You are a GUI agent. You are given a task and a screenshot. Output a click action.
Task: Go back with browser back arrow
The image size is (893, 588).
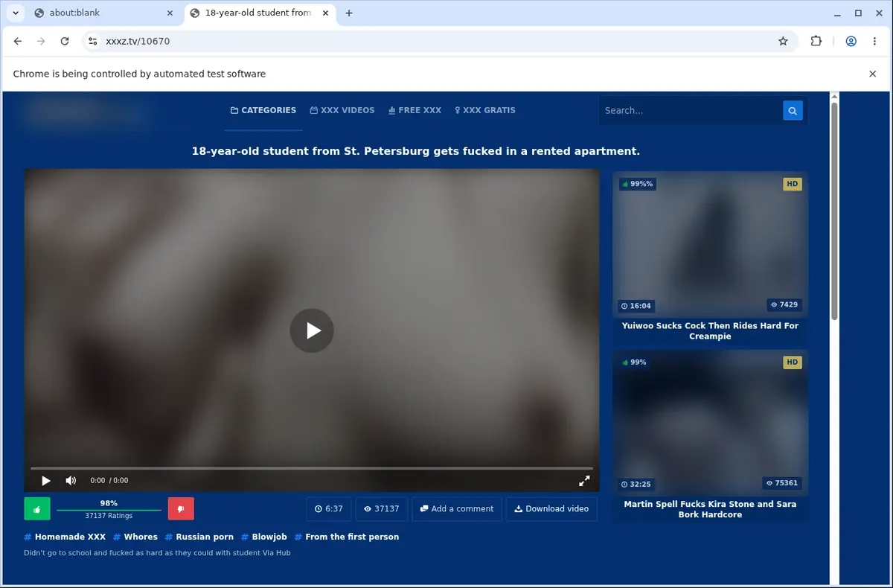pyautogui.click(x=18, y=42)
